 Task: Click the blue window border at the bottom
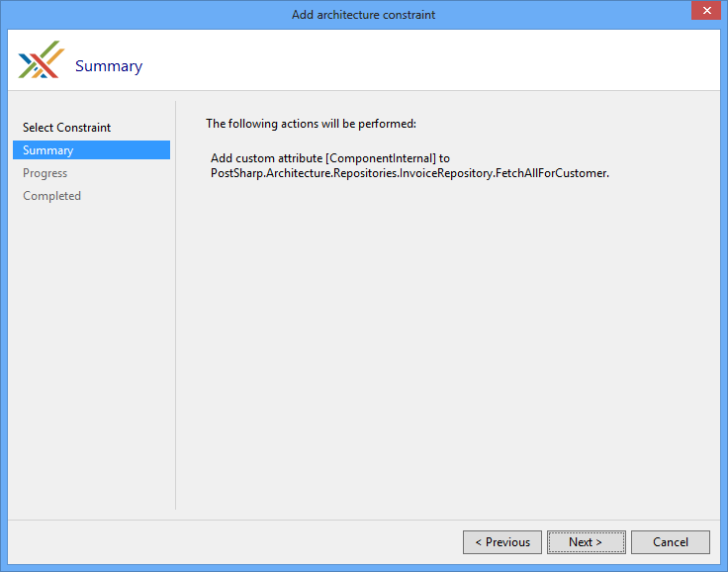(364, 568)
